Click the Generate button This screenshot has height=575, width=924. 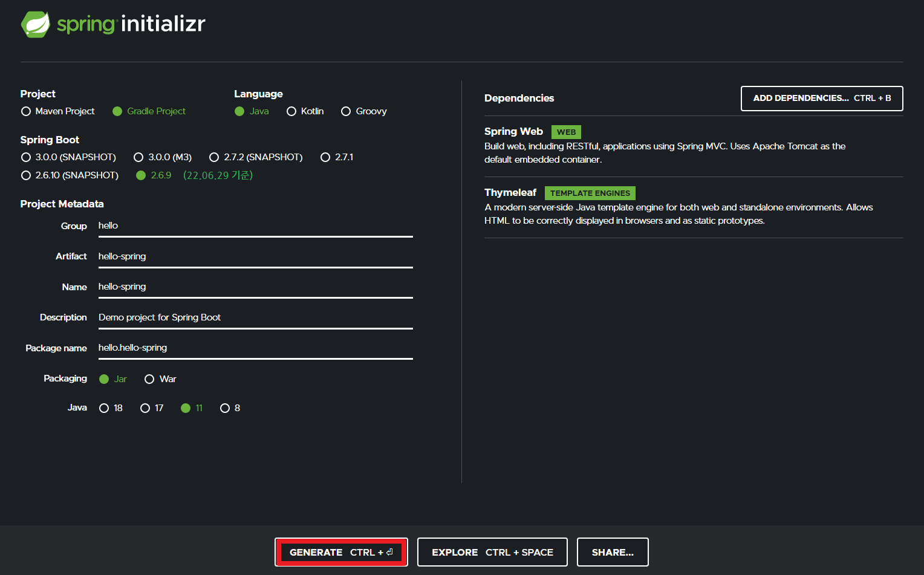[x=341, y=552]
